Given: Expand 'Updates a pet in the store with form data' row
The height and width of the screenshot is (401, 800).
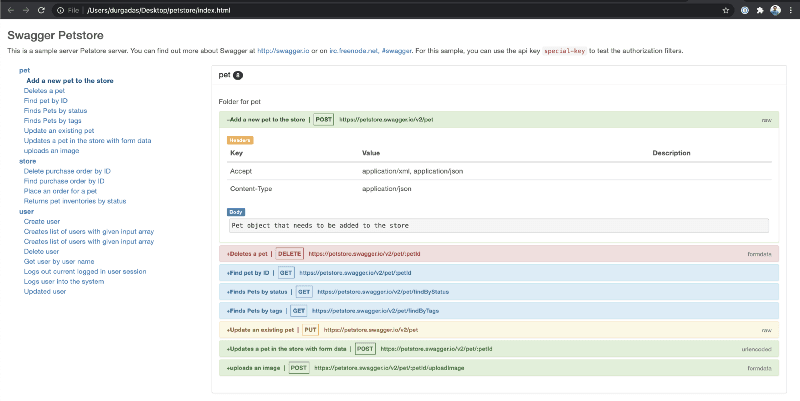Looking at the screenshot, I should point(499,349).
